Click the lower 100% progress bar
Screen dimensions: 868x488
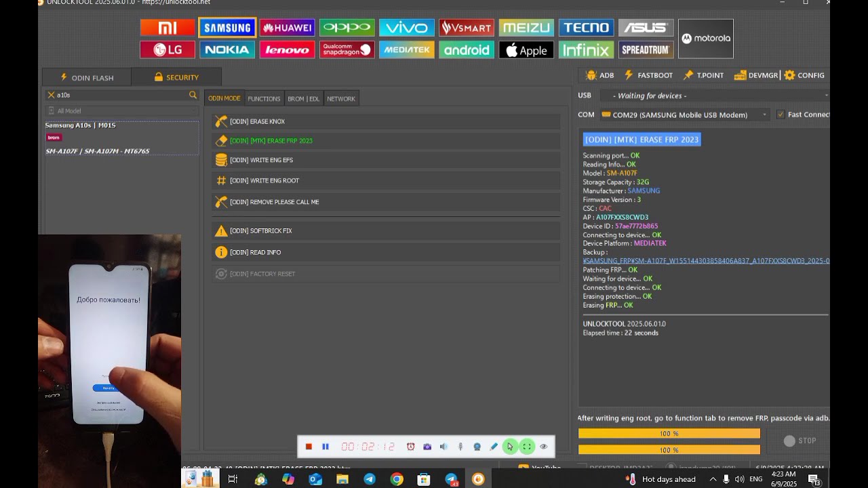(669, 449)
